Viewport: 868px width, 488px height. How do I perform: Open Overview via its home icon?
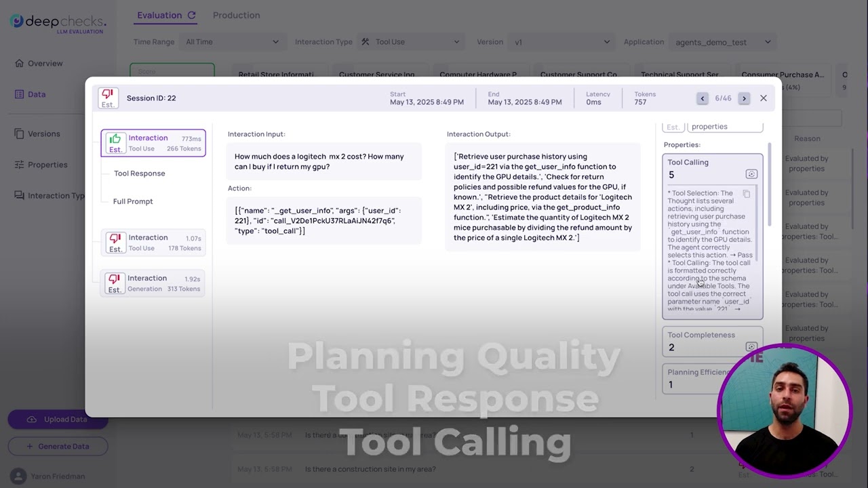coord(19,63)
